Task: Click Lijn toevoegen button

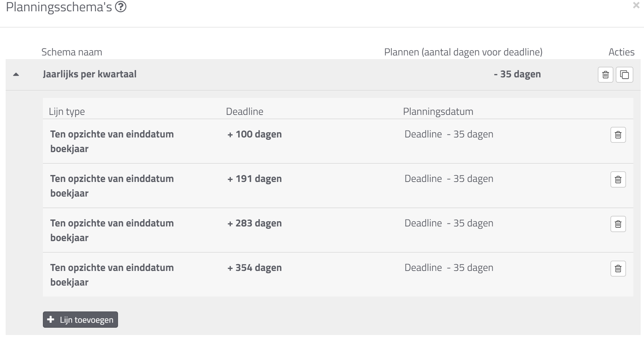Action: click(x=80, y=319)
